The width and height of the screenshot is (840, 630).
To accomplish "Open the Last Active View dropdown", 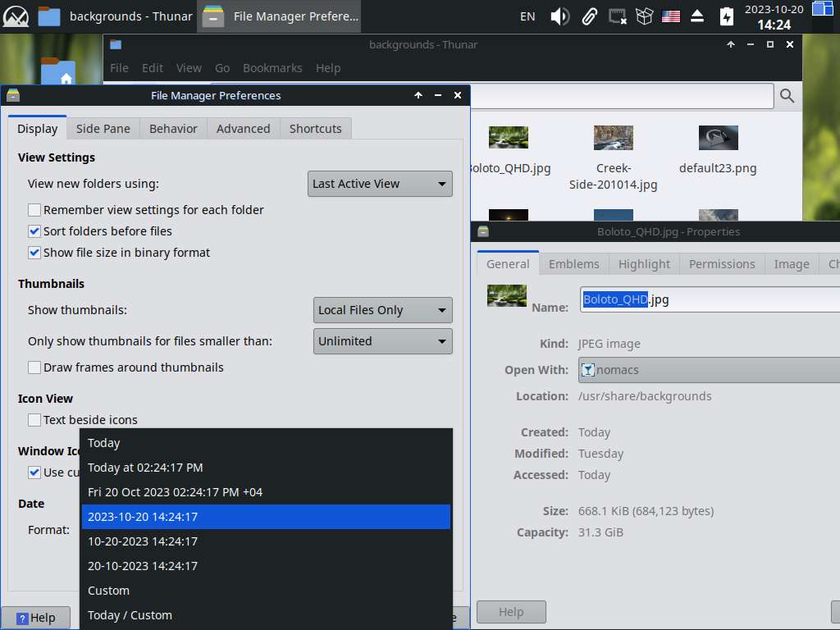I will 381,184.
